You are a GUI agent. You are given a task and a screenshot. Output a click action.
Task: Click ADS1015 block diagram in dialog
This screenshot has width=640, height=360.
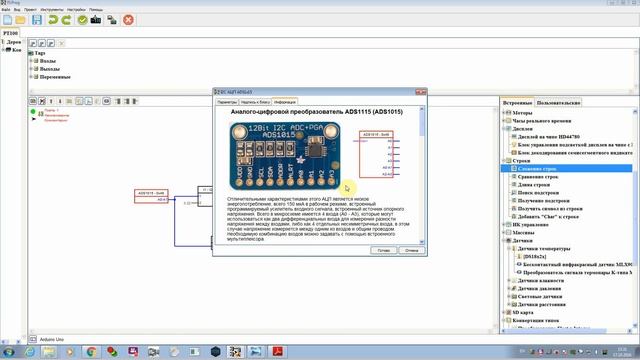pyautogui.click(x=376, y=154)
